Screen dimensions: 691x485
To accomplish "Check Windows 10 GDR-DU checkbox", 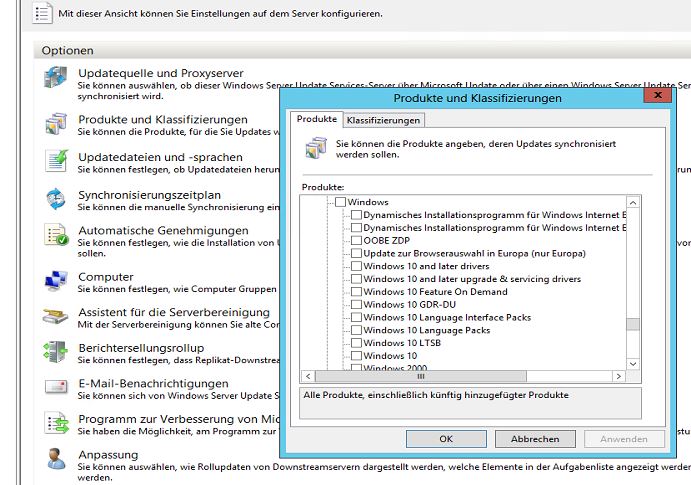I will coord(357,304).
